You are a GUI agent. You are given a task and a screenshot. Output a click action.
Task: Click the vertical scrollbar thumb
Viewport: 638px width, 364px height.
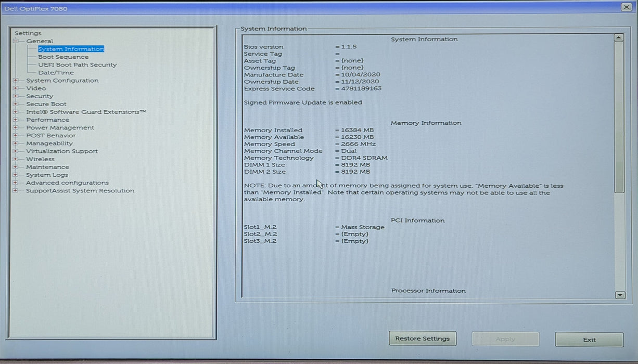619,116
